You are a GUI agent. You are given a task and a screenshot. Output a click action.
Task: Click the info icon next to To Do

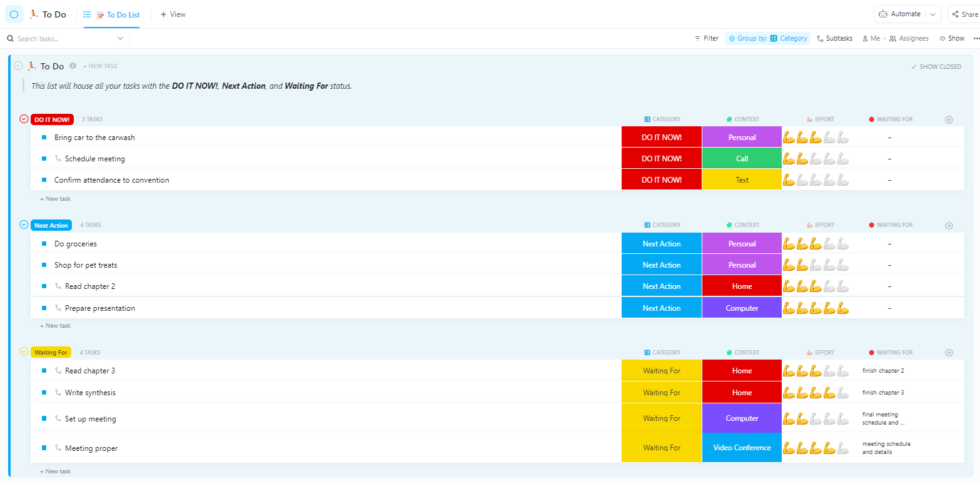(73, 66)
